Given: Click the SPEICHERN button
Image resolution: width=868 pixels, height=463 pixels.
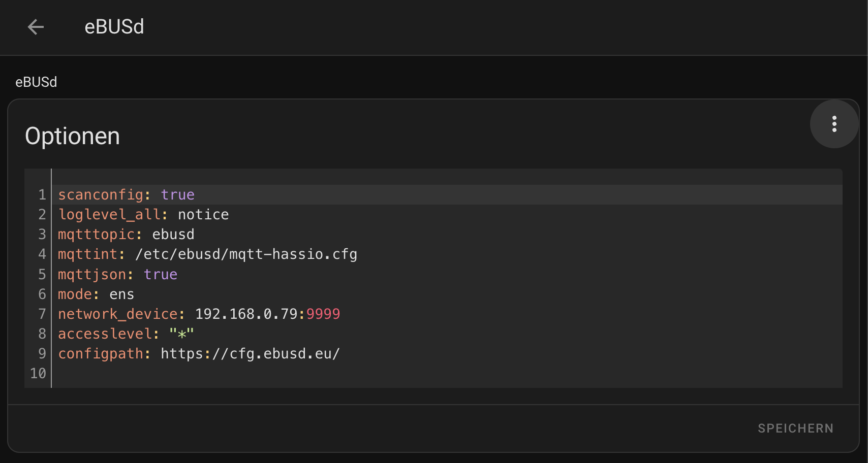Looking at the screenshot, I should pyautogui.click(x=795, y=428).
